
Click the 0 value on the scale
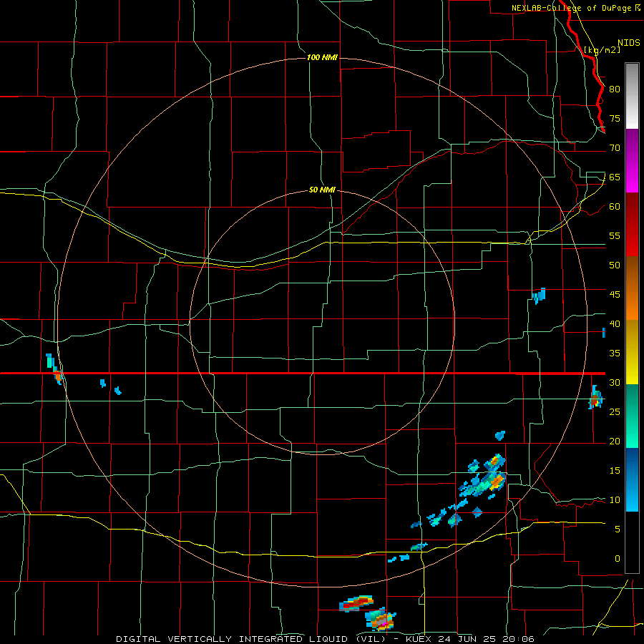[x=618, y=559]
